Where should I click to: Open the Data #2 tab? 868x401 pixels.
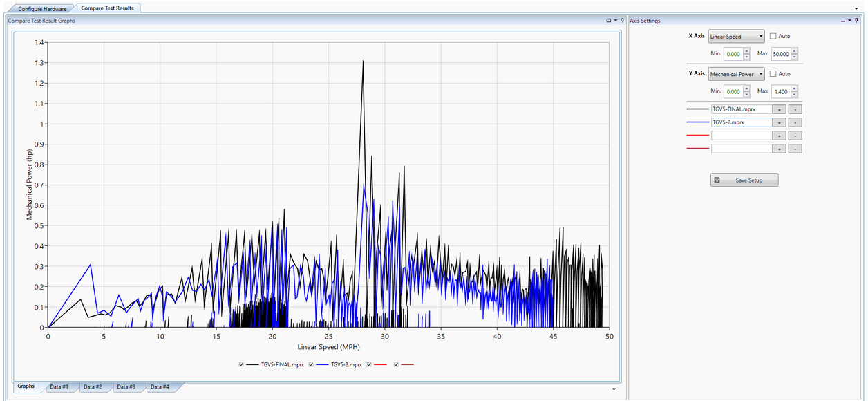(93, 386)
